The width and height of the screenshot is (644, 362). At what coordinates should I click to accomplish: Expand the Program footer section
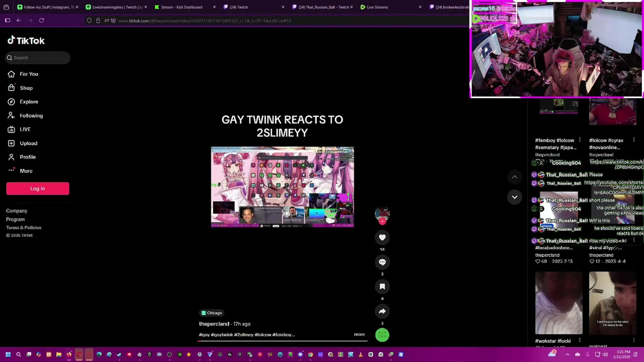coord(15,219)
